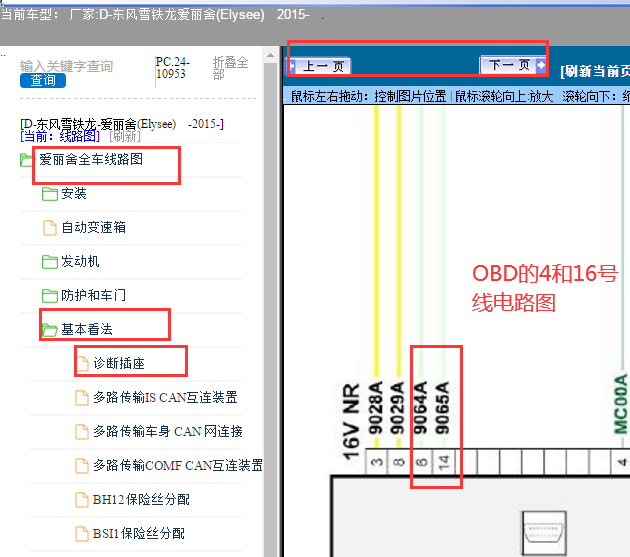Screen dimensions: 630x557
Task: Click document icon beside BSI1保险丝分配
Action: (82, 534)
